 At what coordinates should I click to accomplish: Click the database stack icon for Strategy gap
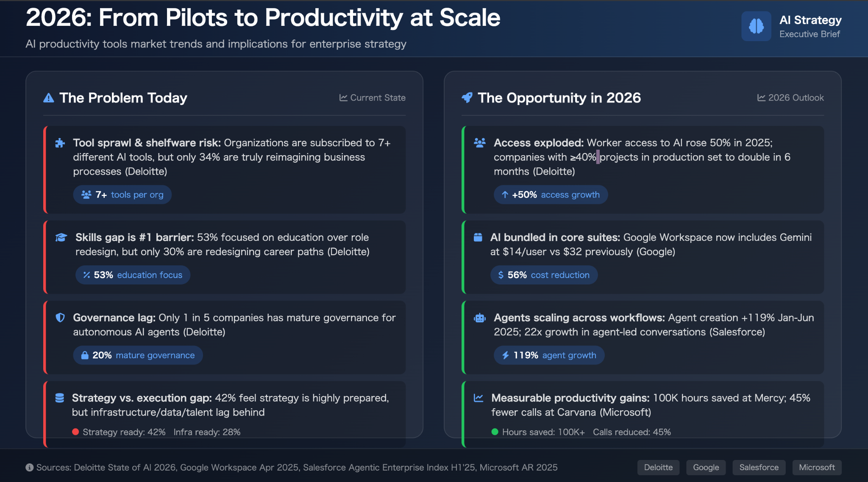click(60, 398)
